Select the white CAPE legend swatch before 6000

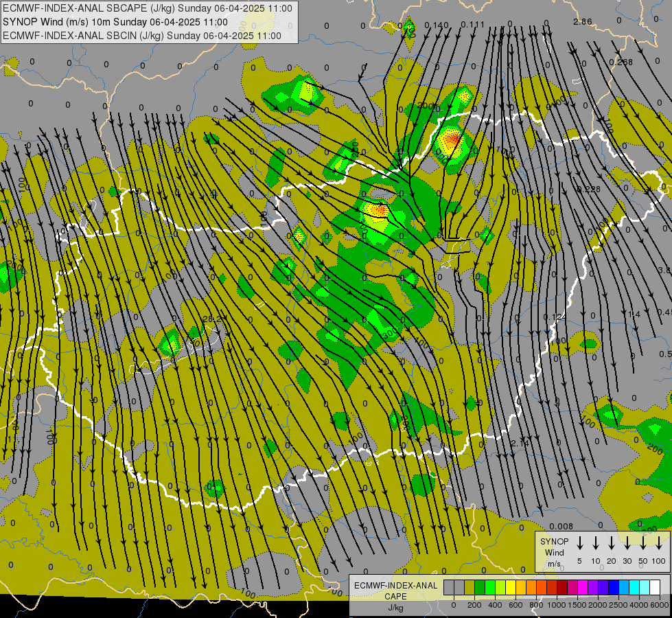point(654,587)
